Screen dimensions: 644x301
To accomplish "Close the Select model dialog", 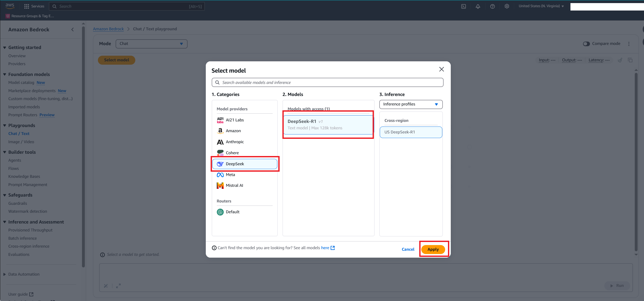I will pos(441,69).
